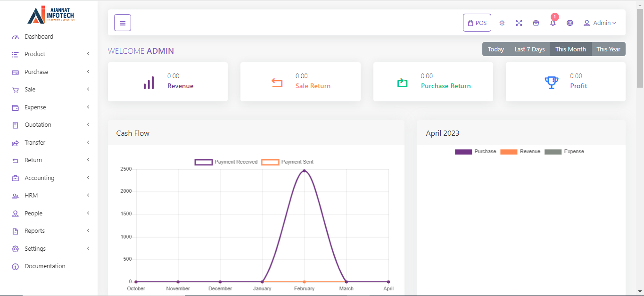Viewport: 644px width, 296px height.
Task: Open the POS button
Action: pos(477,23)
